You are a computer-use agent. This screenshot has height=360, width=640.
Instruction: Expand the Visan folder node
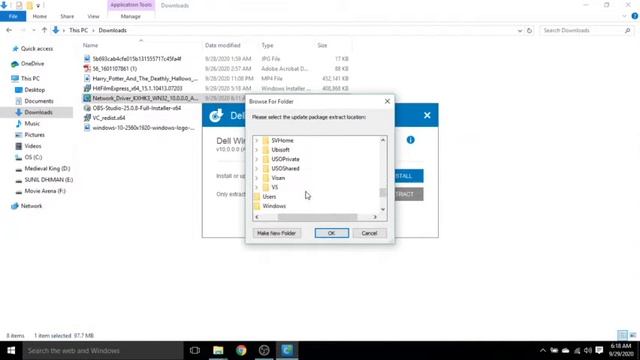[x=257, y=178]
